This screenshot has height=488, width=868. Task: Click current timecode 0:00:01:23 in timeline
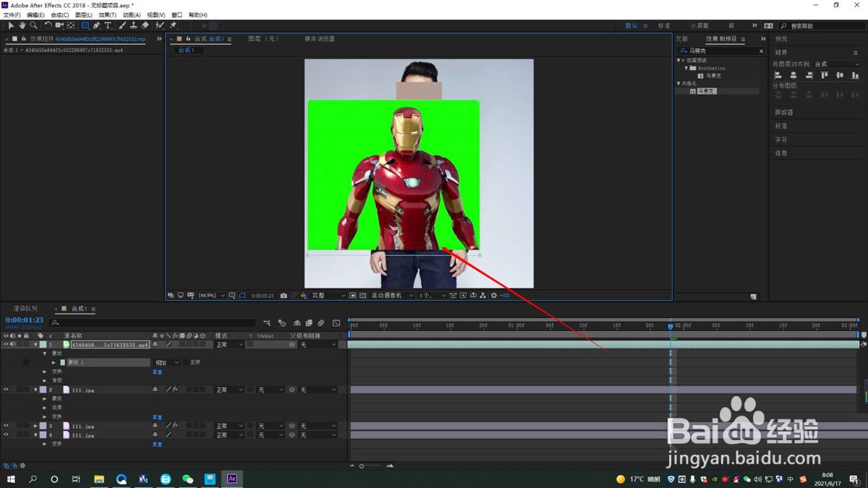tap(25, 320)
